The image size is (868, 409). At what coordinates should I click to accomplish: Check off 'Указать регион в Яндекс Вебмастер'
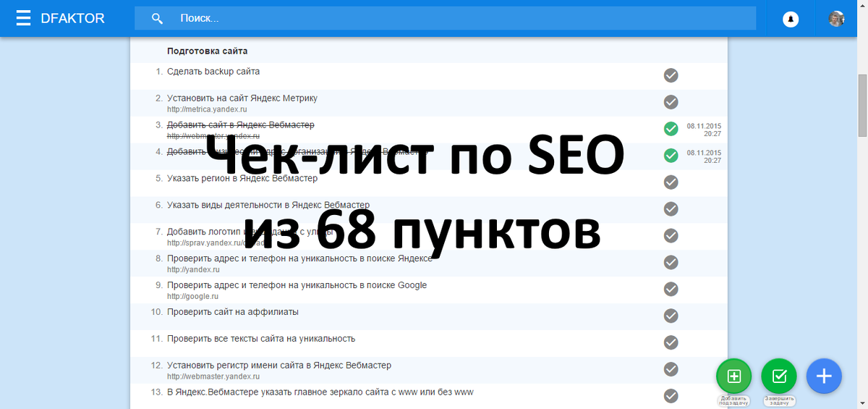pyautogui.click(x=671, y=182)
